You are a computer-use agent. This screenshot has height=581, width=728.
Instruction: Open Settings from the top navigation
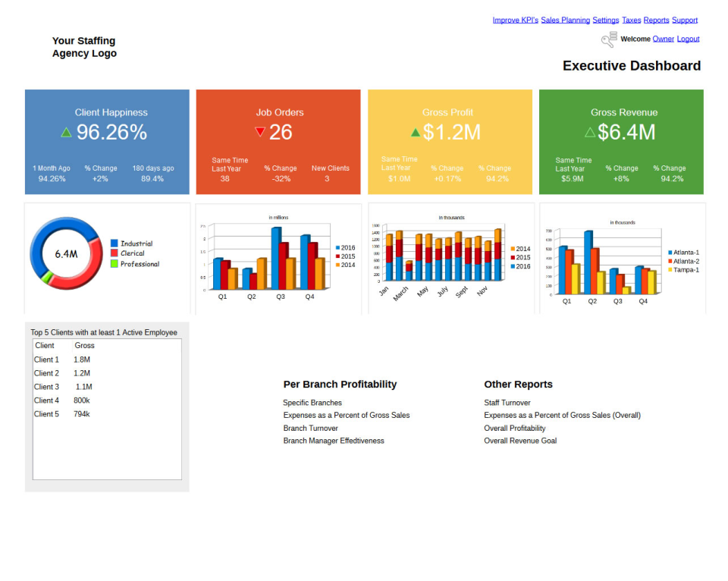(x=605, y=20)
